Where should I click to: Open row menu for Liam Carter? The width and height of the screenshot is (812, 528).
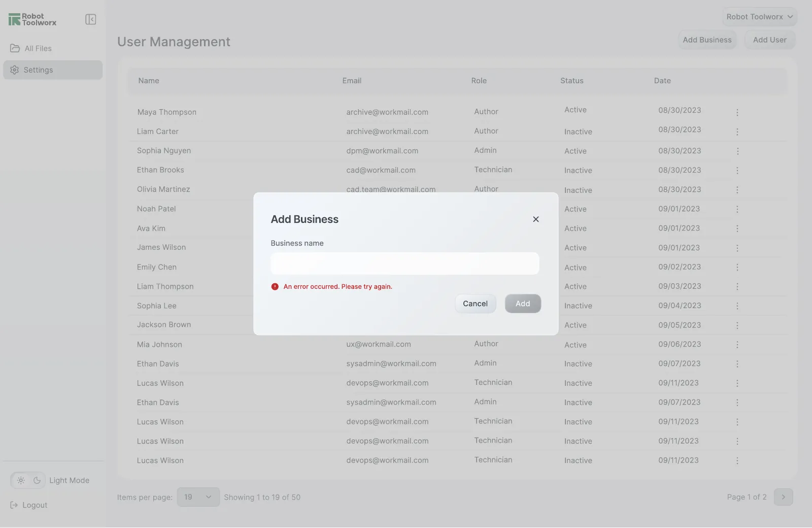coord(737,131)
